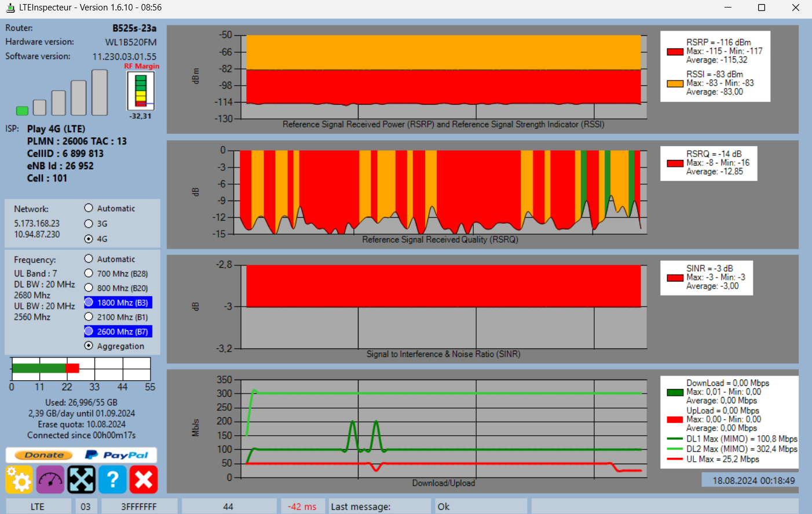Viewport: 812px width, 514px height.
Task: Click the IP address 10.94.87.230
Action: (x=37, y=234)
